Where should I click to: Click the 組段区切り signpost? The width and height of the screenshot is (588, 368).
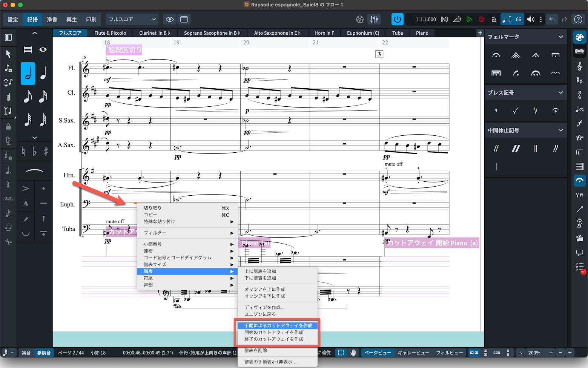coord(124,50)
